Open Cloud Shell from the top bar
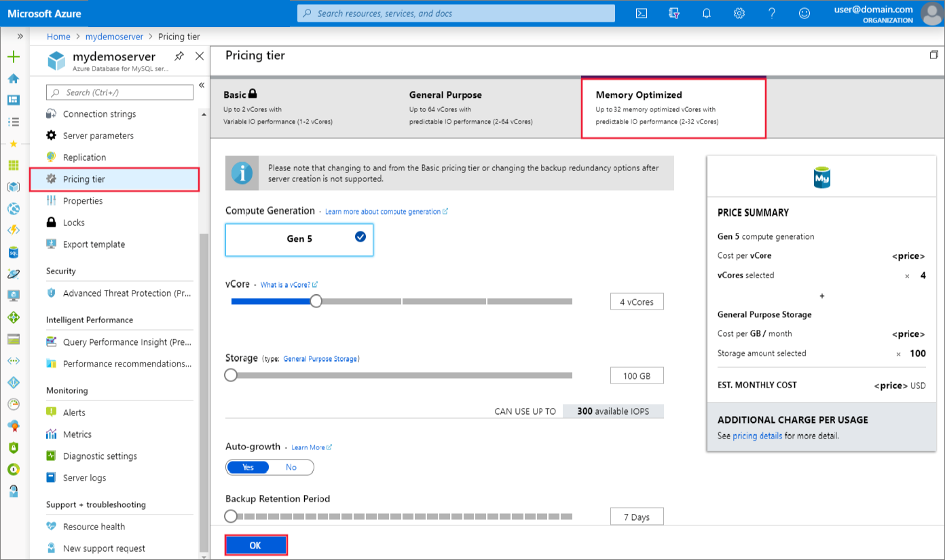 pos(641,14)
